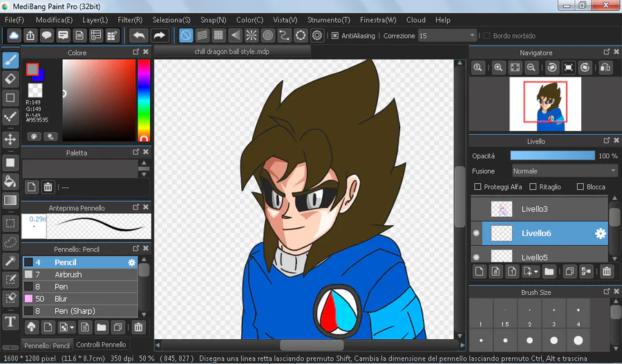Select the Eraser tool
622x364 pixels.
pyautogui.click(x=10, y=79)
